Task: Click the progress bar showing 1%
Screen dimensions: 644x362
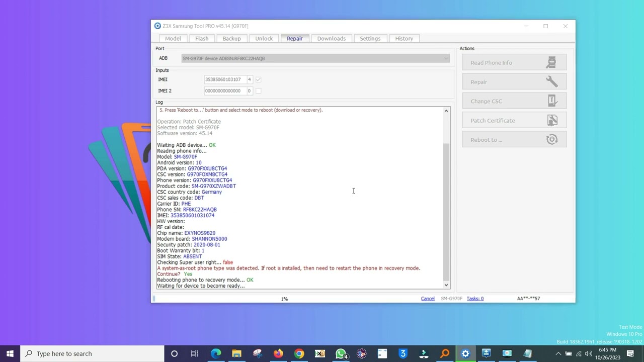Action: pos(284,299)
